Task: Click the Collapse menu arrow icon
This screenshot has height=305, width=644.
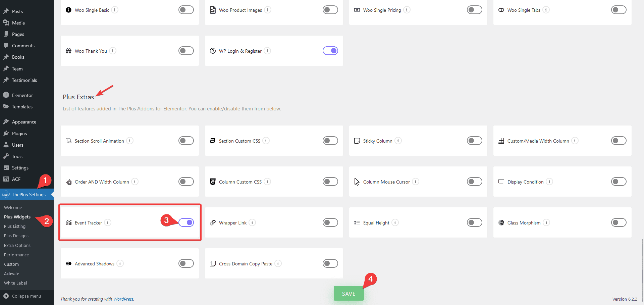Action: (6, 296)
